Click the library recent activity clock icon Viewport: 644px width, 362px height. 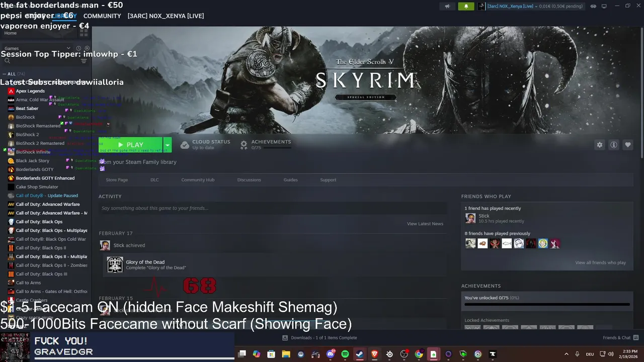[x=78, y=48]
